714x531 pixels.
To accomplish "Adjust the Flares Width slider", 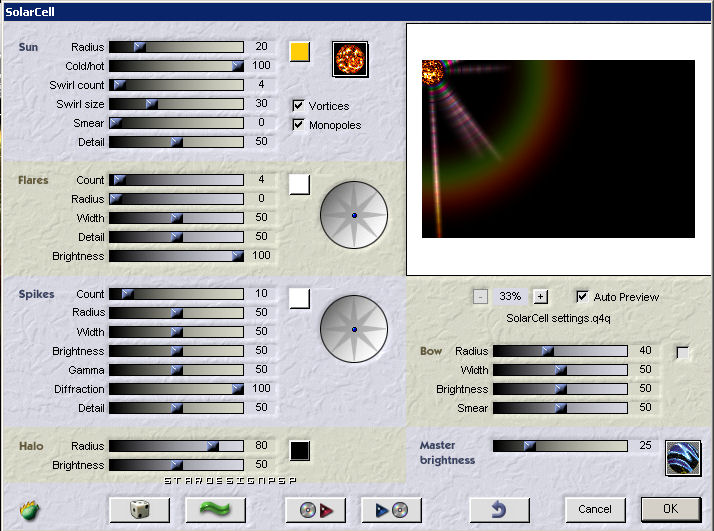I will pyautogui.click(x=176, y=218).
